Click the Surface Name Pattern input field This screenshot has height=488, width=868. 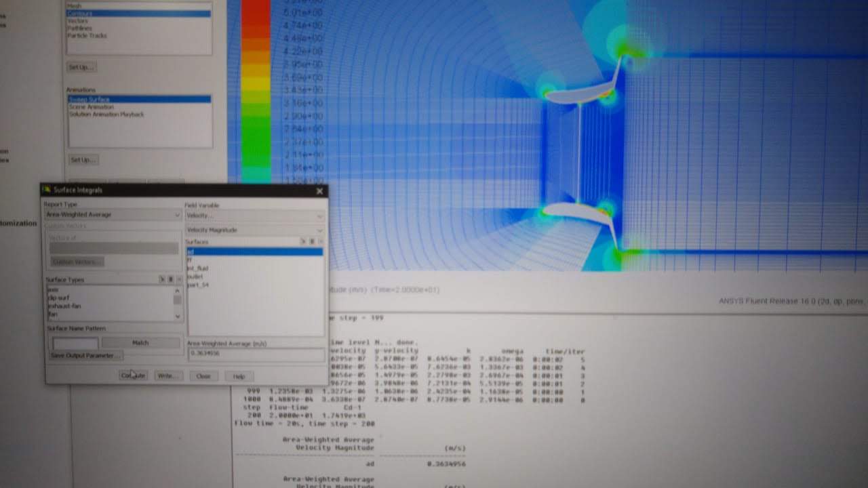75,342
